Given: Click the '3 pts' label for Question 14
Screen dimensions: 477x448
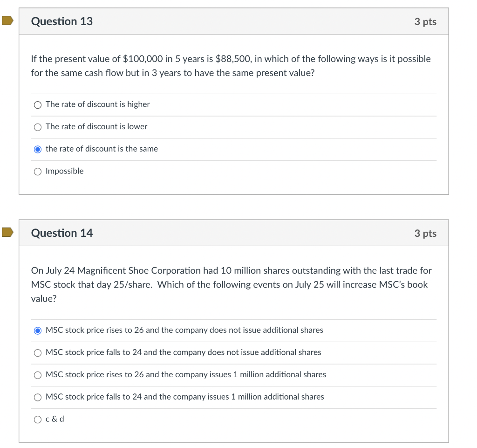Looking at the screenshot, I should (x=425, y=233).
